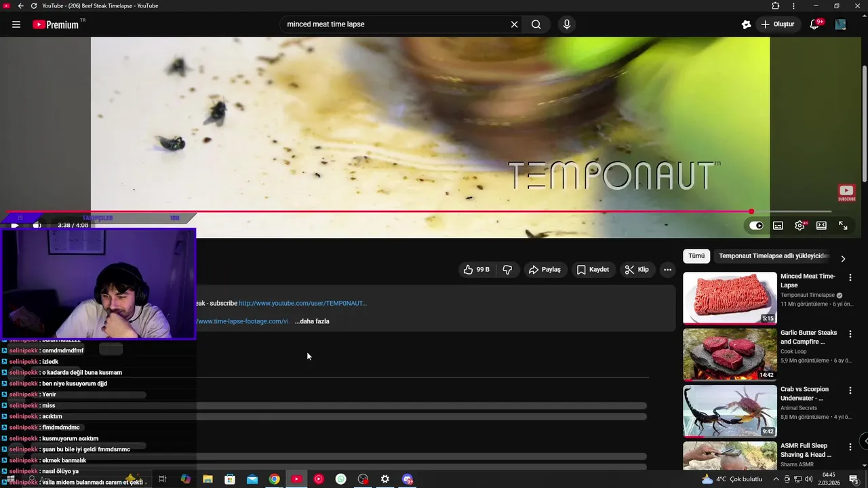Open Temponaut Timelapse channel name
Viewport: 868px width, 488px height.
tap(807, 296)
